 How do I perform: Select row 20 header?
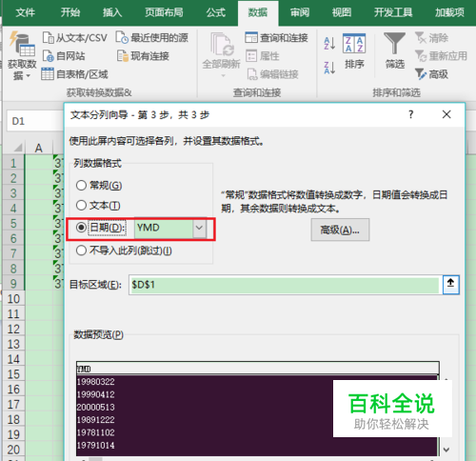coord(13,450)
